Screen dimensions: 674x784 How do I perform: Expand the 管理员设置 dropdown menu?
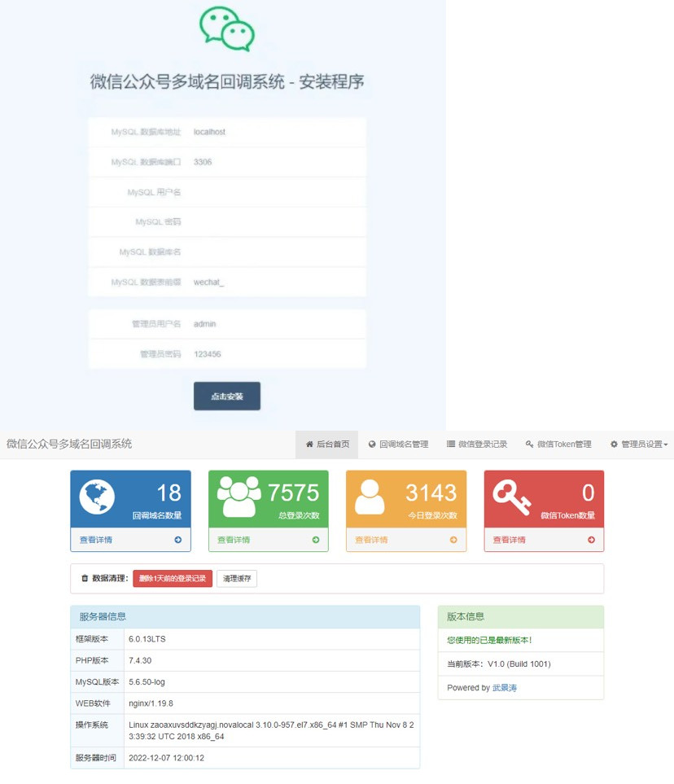(638, 445)
